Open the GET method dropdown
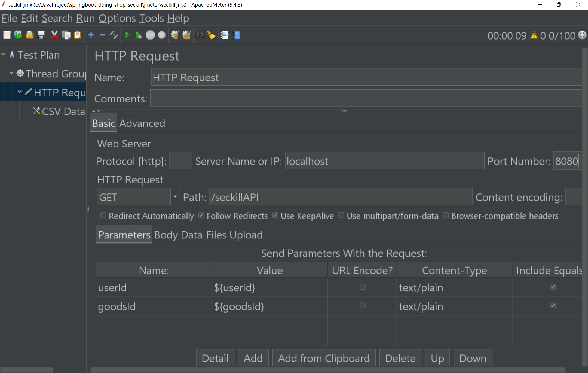 (x=175, y=197)
